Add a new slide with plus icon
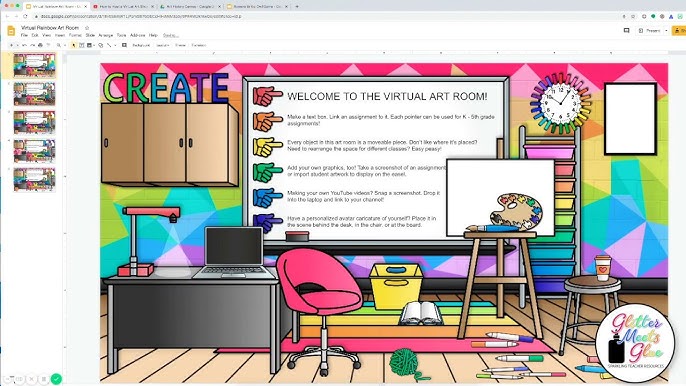Image resolution: width=686 pixels, height=386 pixels. coord(11,45)
